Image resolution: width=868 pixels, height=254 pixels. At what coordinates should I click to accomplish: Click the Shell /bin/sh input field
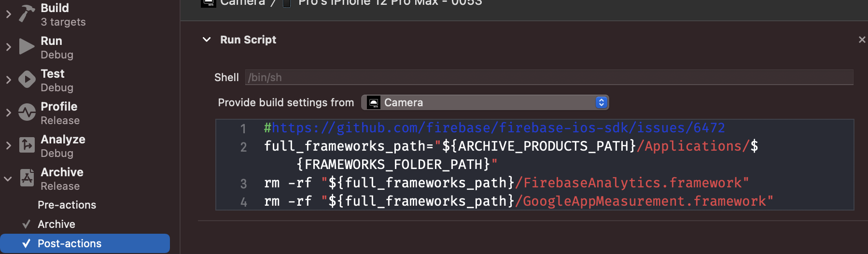click(x=549, y=77)
